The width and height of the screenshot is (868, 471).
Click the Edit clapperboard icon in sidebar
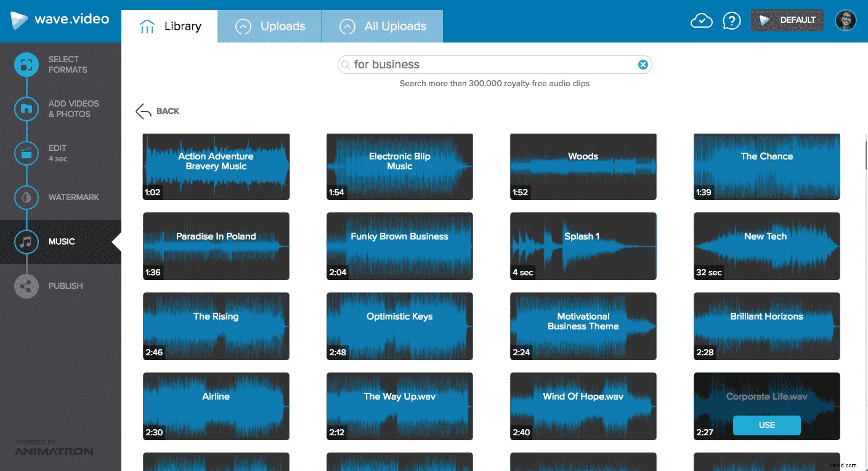pos(26,153)
